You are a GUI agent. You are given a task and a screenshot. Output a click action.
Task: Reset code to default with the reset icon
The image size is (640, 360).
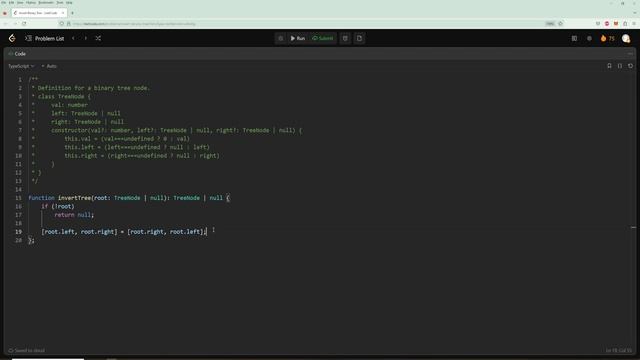click(x=630, y=66)
